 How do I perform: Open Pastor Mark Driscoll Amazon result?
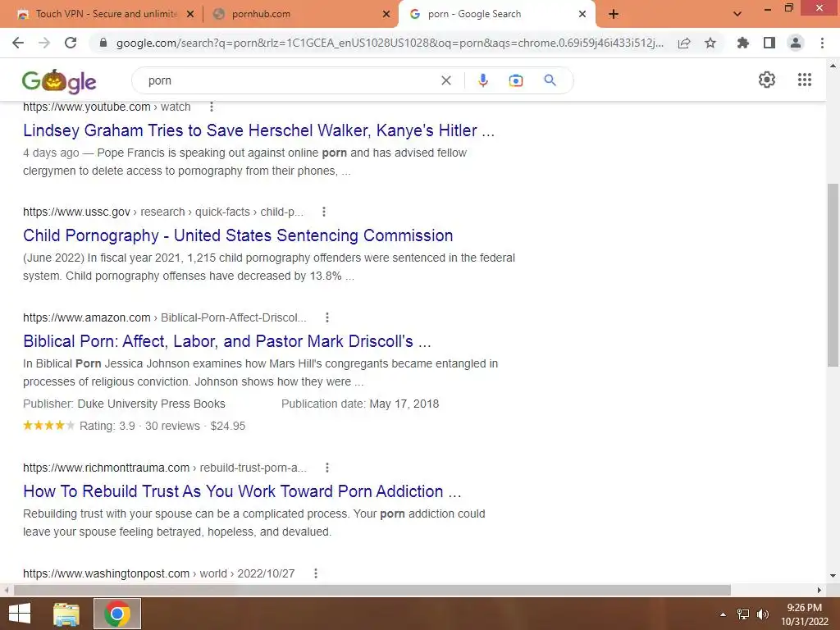(227, 341)
